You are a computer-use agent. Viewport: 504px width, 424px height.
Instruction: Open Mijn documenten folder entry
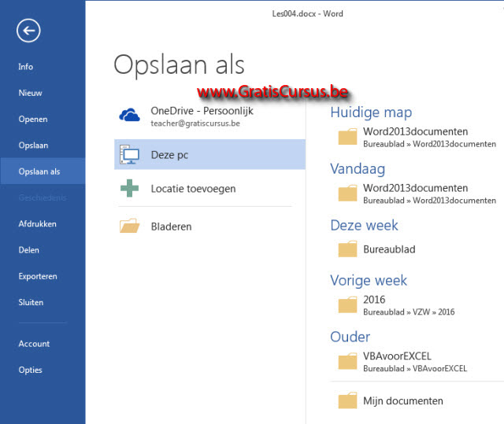pyautogui.click(x=402, y=401)
